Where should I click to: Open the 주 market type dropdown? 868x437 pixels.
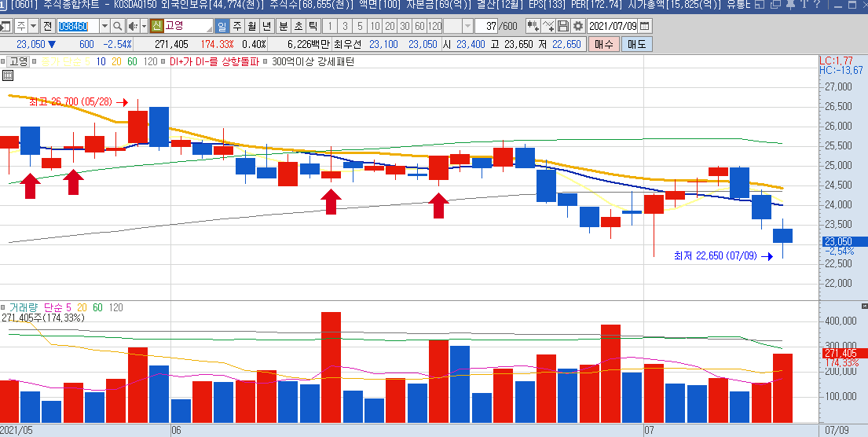tap(33, 26)
